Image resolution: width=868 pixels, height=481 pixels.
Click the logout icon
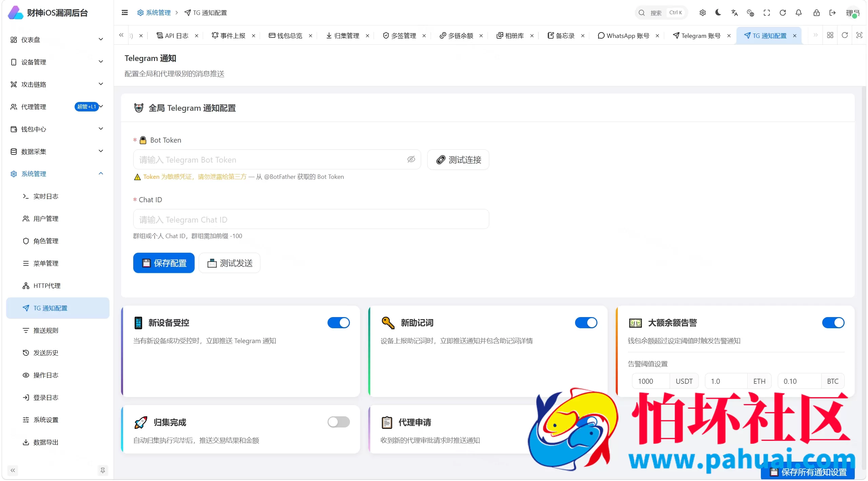coord(832,13)
